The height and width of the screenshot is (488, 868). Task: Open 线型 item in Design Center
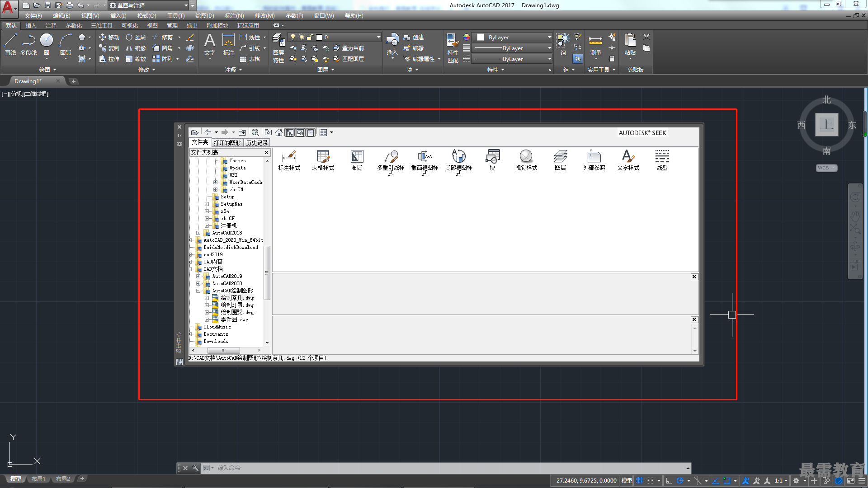[662, 160]
